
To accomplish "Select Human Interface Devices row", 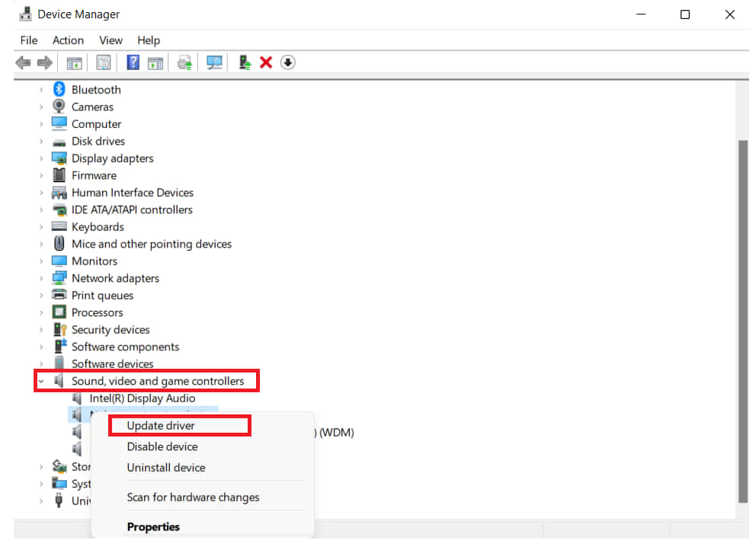I will click(133, 193).
